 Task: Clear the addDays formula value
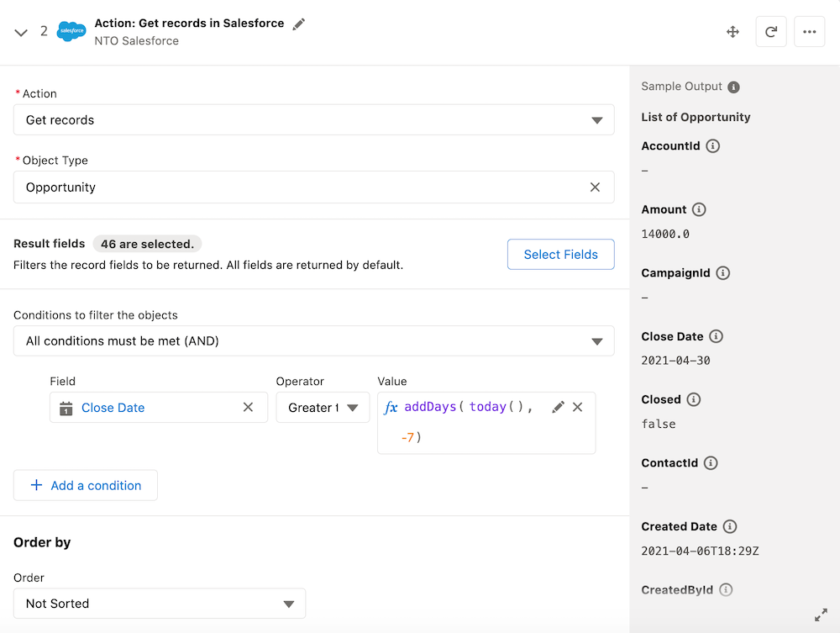point(578,408)
